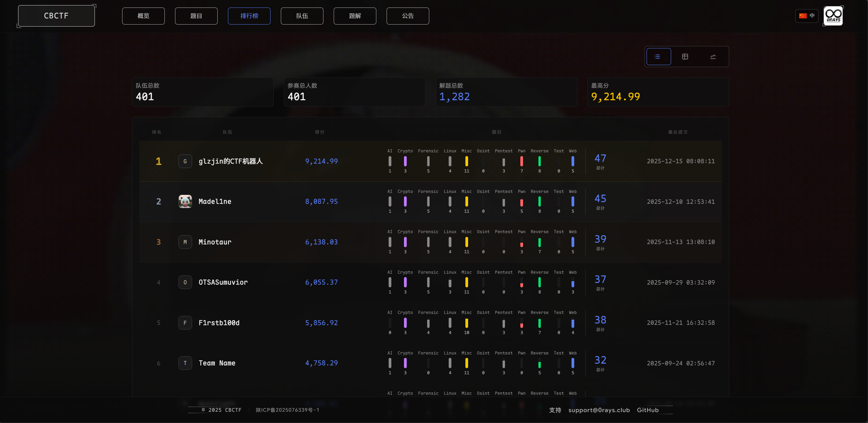Switch to the line chart view icon
This screenshot has height=423, width=868.
coord(713,57)
